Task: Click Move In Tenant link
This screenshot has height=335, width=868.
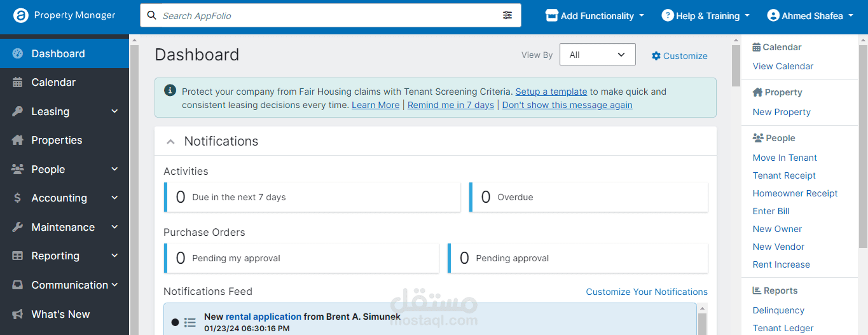Action: (x=785, y=158)
